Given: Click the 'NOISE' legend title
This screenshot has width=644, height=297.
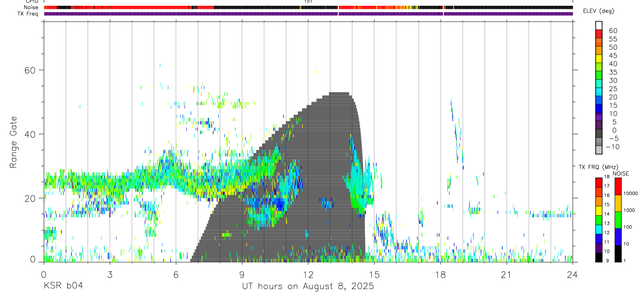Looking at the screenshot, I should click(621, 173).
